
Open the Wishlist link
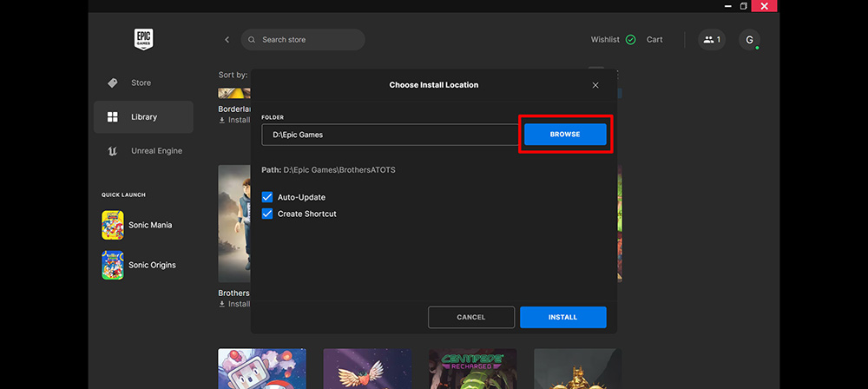[605, 39]
